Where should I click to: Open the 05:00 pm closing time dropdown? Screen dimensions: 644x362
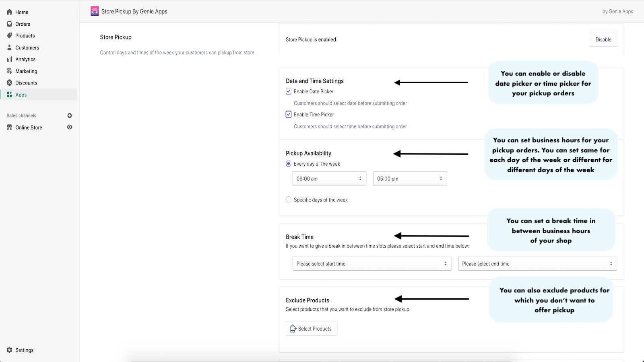point(410,179)
